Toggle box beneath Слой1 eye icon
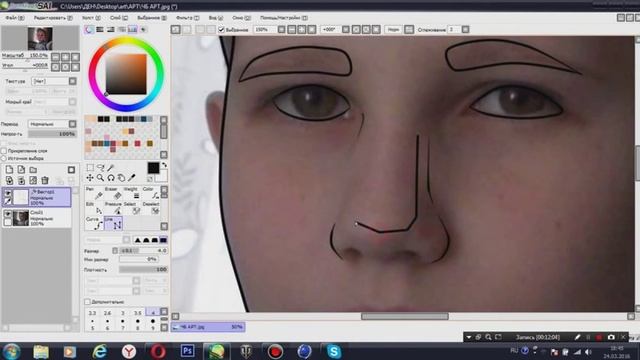This screenshot has height=360, width=640. [8, 222]
